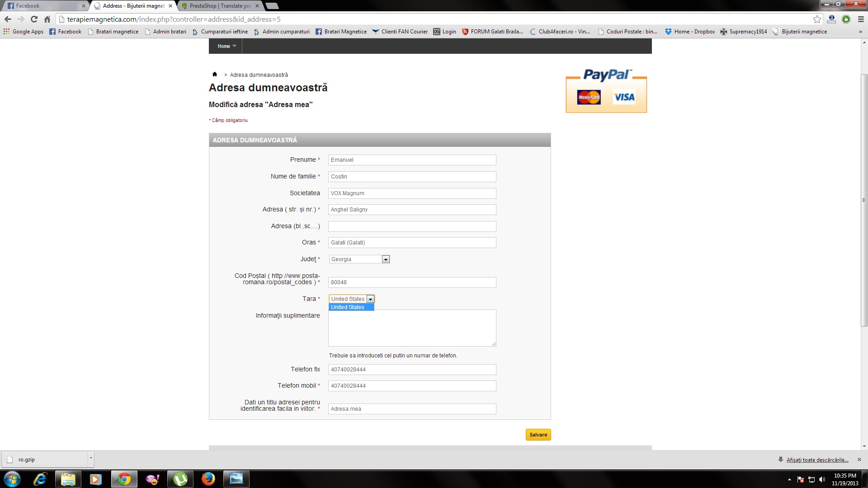Open the Clienti FAN Courier bookmark
Image resolution: width=868 pixels, height=488 pixels.
click(400, 32)
